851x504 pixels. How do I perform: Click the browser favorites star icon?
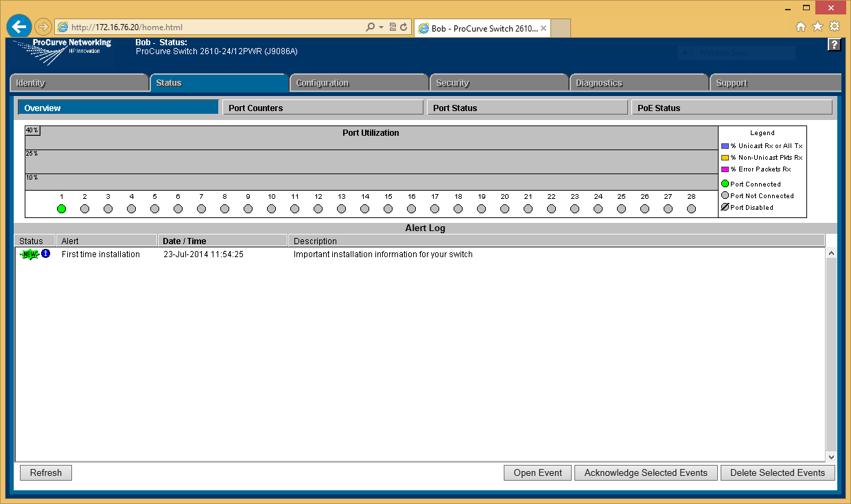coord(817,27)
